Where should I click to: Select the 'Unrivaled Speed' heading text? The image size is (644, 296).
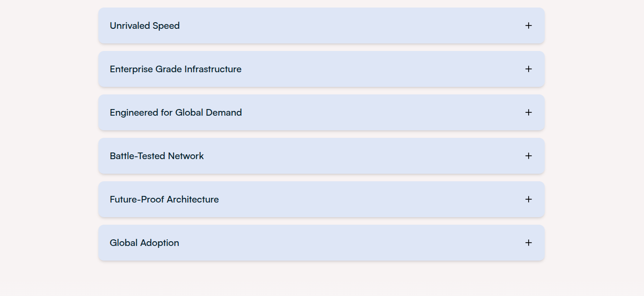click(145, 25)
